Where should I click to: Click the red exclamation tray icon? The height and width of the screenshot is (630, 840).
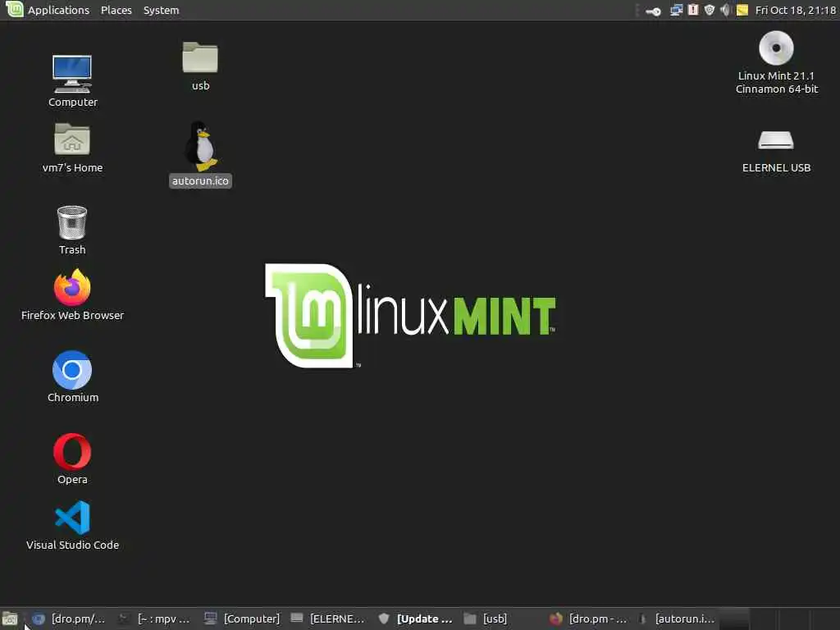[693, 10]
